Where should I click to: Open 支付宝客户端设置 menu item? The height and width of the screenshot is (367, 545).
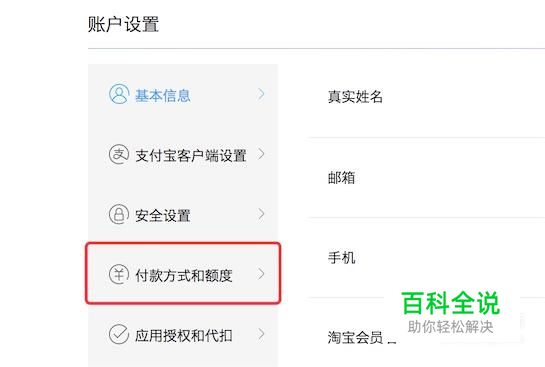183,154
